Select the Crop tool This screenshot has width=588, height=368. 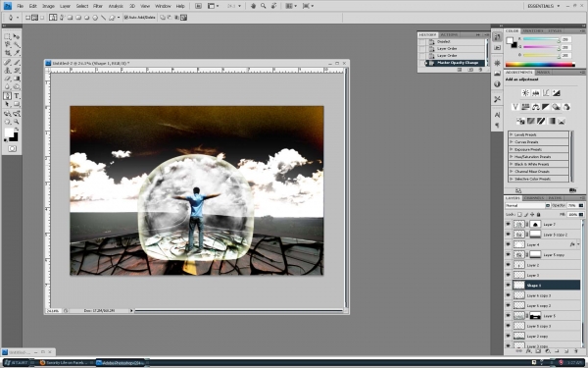[7, 53]
